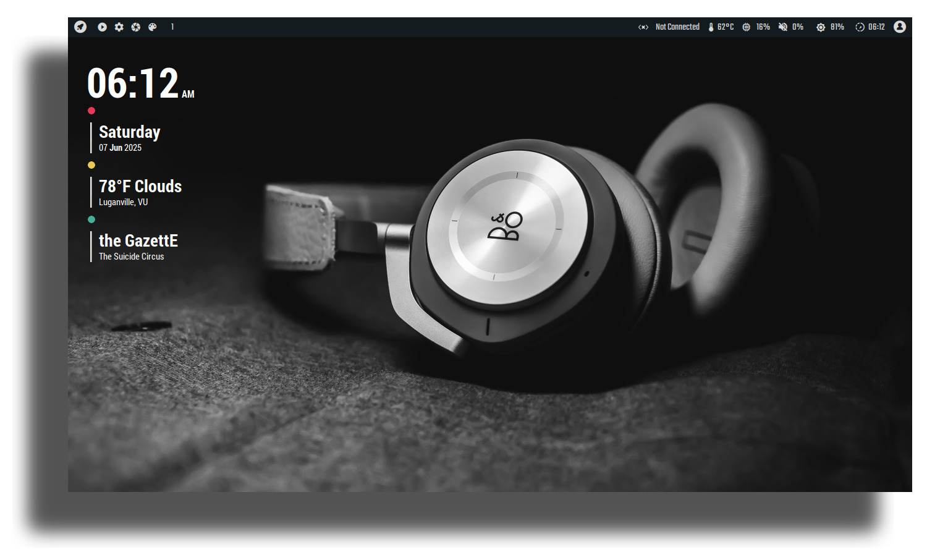The height and width of the screenshot is (560, 927).
Task: Click the camera shutter screenshot icon
Action: tap(135, 27)
